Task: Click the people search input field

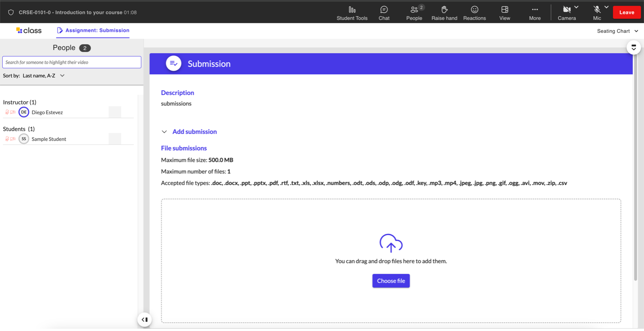Action: pos(72,62)
